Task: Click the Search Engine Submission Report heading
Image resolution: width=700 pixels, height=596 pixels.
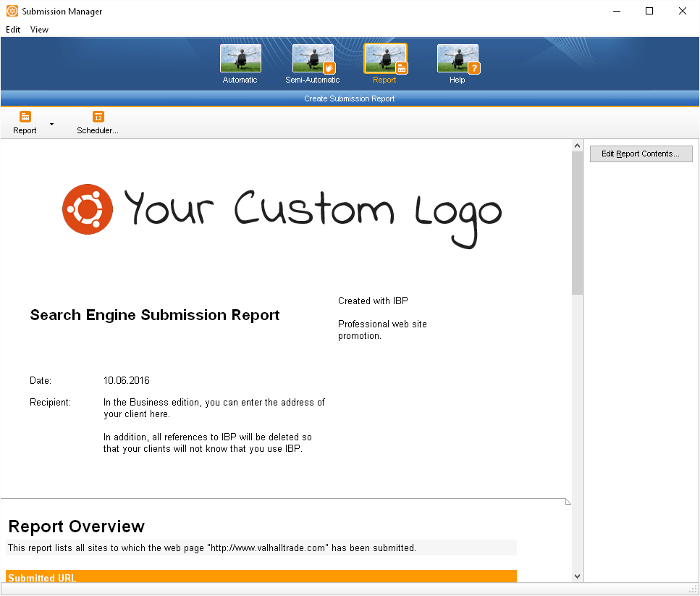Action: click(x=155, y=315)
